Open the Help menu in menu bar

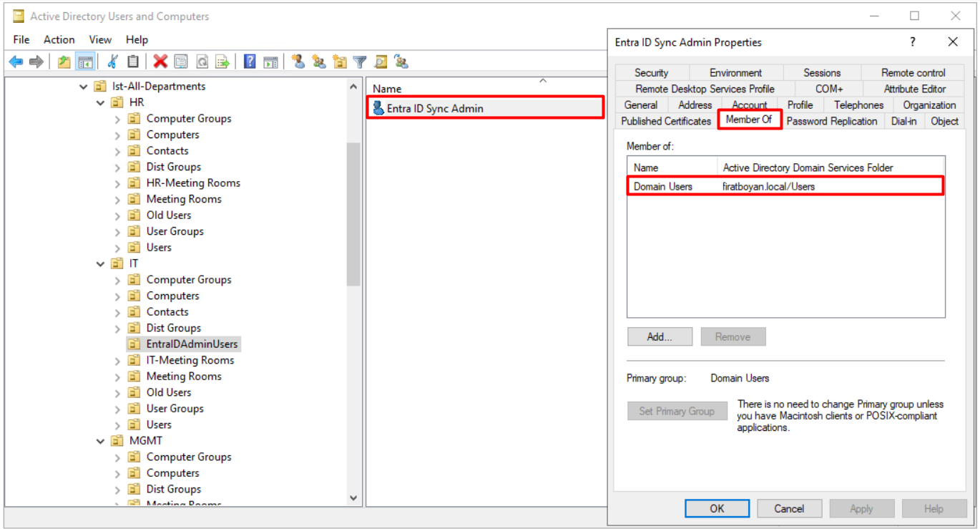pos(137,39)
